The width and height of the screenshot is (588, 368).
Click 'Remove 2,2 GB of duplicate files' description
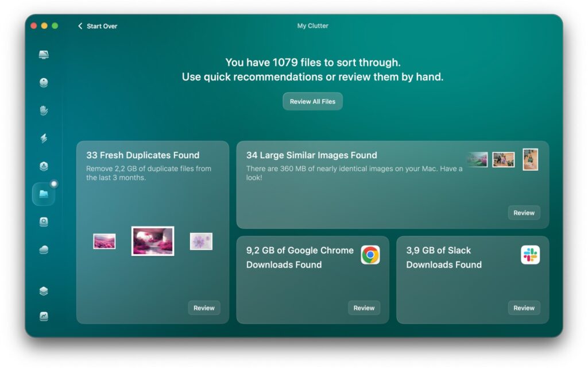(149, 173)
